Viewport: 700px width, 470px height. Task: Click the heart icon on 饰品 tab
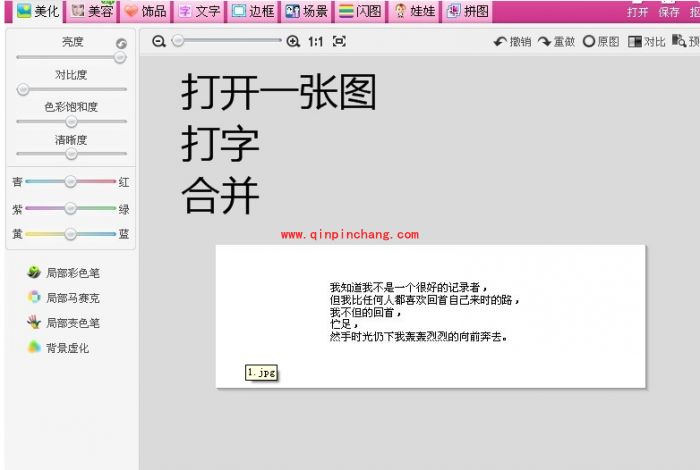pos(131,11)
